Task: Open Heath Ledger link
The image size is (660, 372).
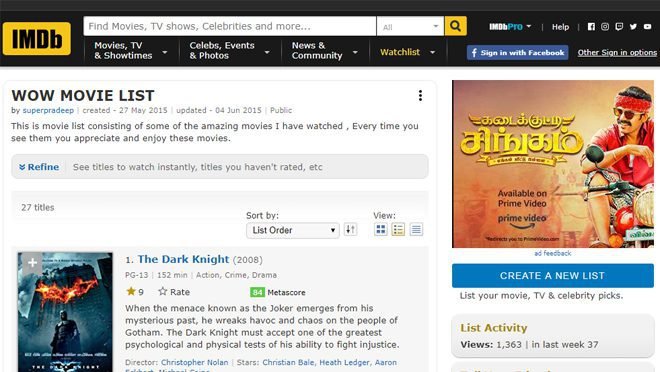Action: 344,362
